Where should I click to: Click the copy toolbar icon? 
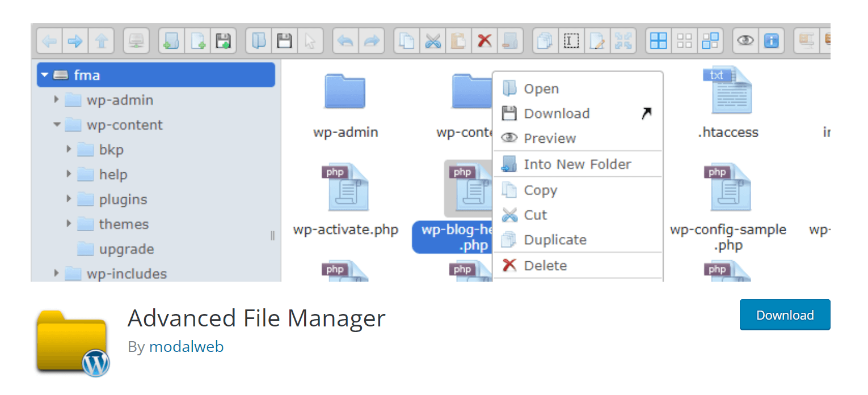coord(407,41)
